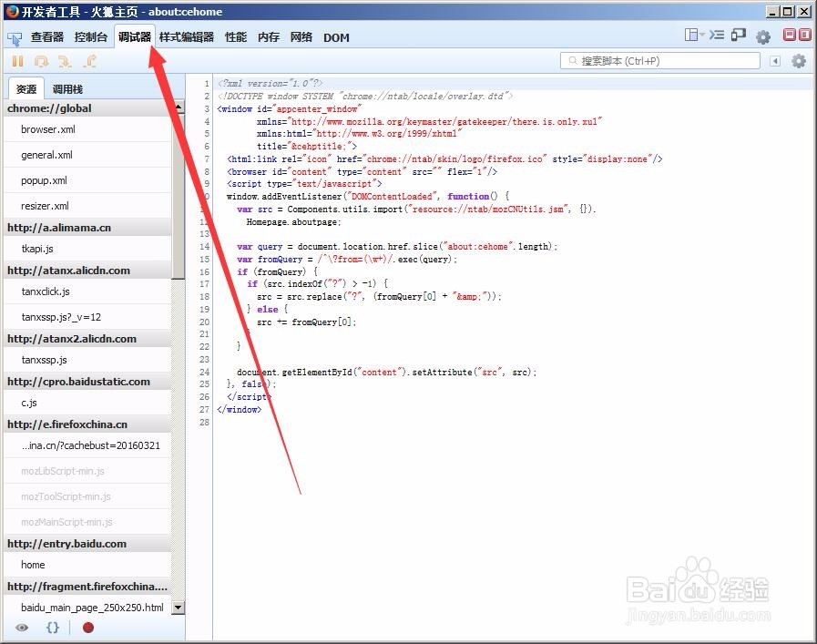Open the popup.xml source file
Viewport: 817px width, 644px height.
[46, 178]
